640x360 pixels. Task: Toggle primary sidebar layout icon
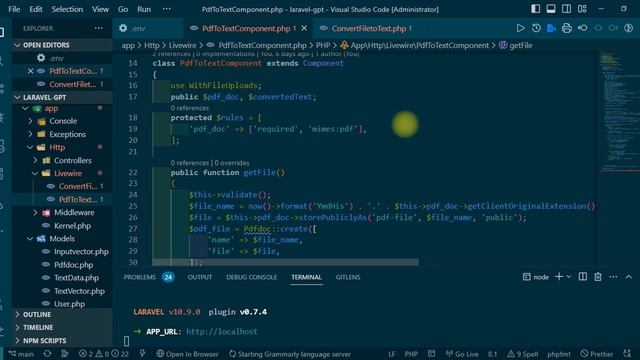click(x=536, y=9)
